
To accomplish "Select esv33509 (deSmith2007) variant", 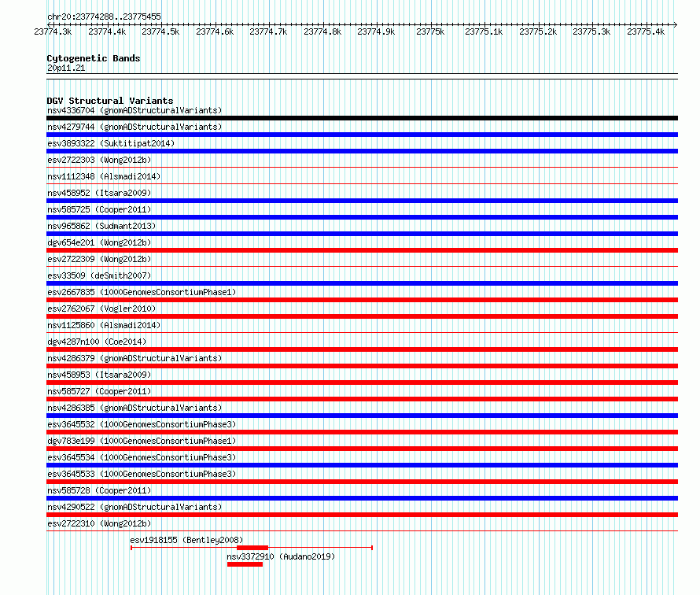I will pos(99,275).
